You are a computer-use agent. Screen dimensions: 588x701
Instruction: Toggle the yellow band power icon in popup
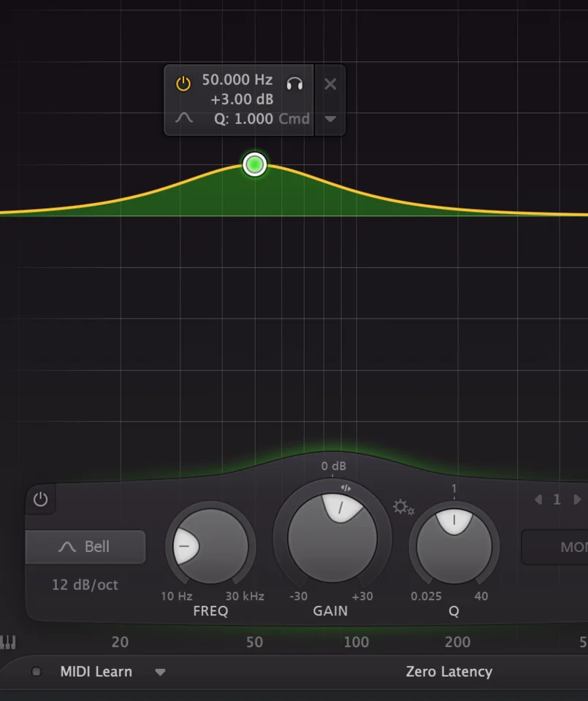(183, 84)
